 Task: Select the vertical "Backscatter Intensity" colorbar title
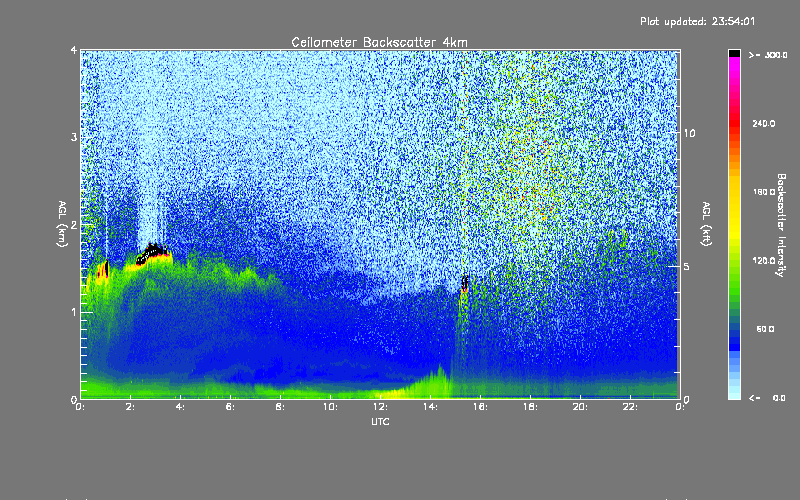(781, 225)
